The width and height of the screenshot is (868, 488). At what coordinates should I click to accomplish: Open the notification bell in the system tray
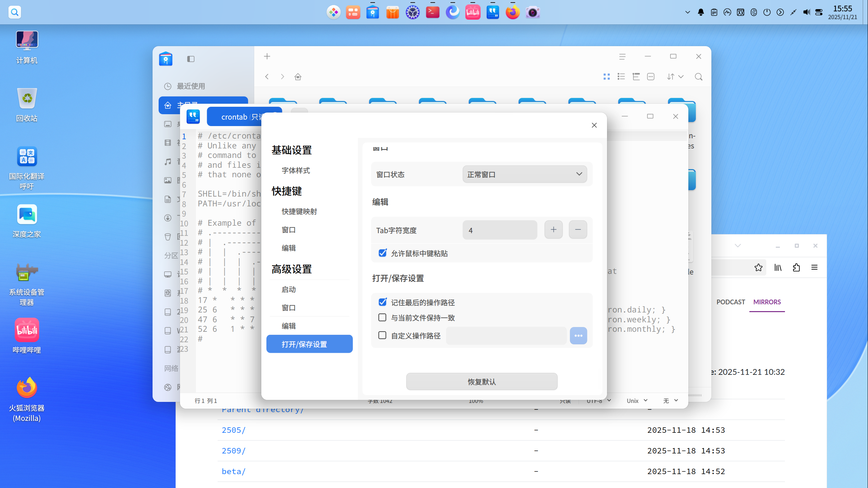pyautogui.click(x=701, y=12)
